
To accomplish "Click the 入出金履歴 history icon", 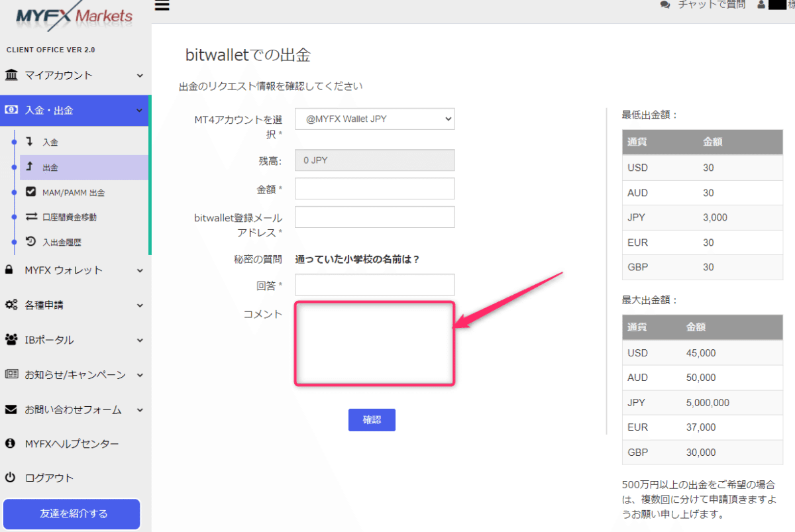I will click(x=30, y=242).
